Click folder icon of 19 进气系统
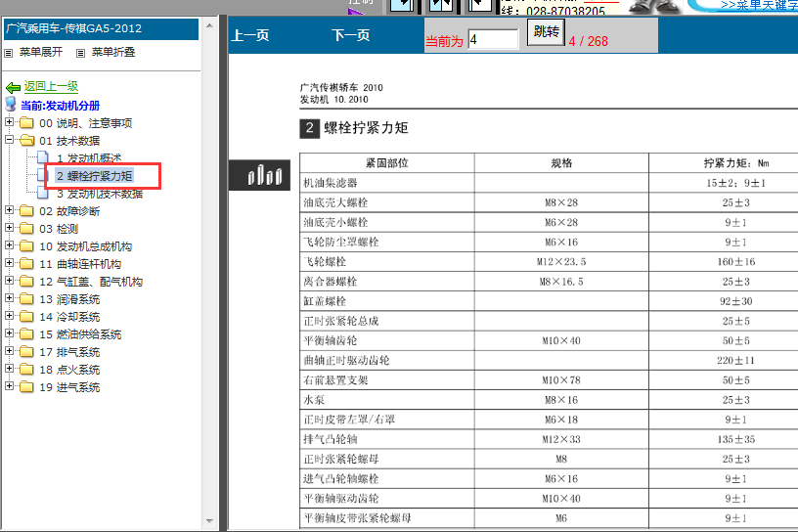 coord(26,387)
